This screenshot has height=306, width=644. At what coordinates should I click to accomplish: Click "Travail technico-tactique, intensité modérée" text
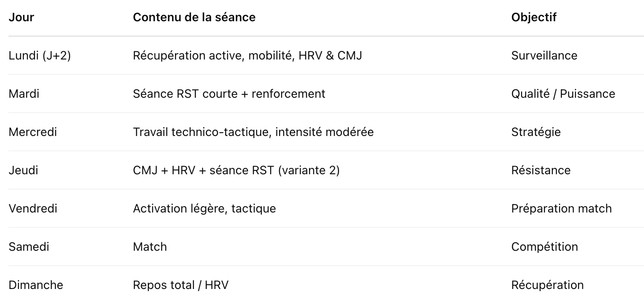[x=253, y=132]
